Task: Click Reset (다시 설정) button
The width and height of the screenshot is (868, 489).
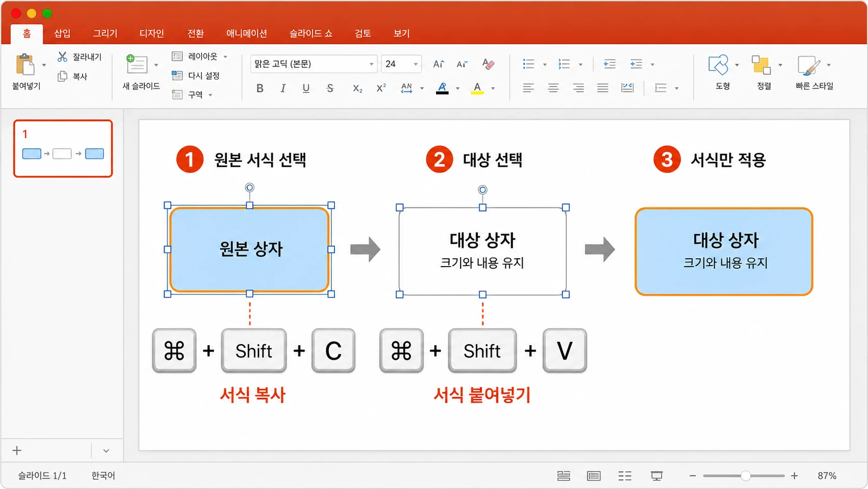Action: [x=196, y=76]
